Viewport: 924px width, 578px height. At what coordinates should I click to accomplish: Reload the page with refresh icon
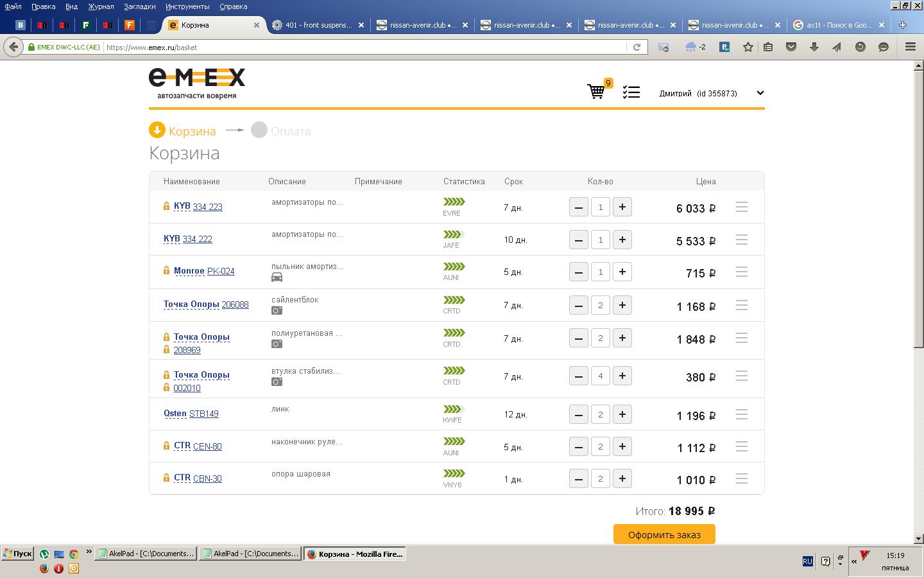pos(637,47)
